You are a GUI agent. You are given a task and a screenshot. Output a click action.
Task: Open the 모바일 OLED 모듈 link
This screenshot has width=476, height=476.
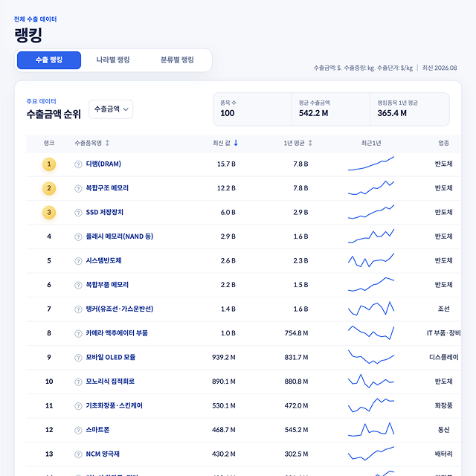(111, 357)
